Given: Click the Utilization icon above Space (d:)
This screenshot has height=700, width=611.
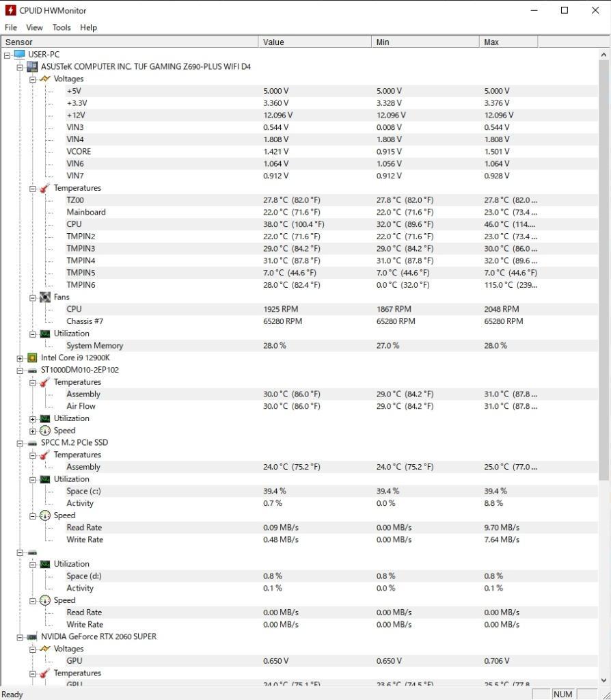Looking at the screenshot, I should click(45, 564).
